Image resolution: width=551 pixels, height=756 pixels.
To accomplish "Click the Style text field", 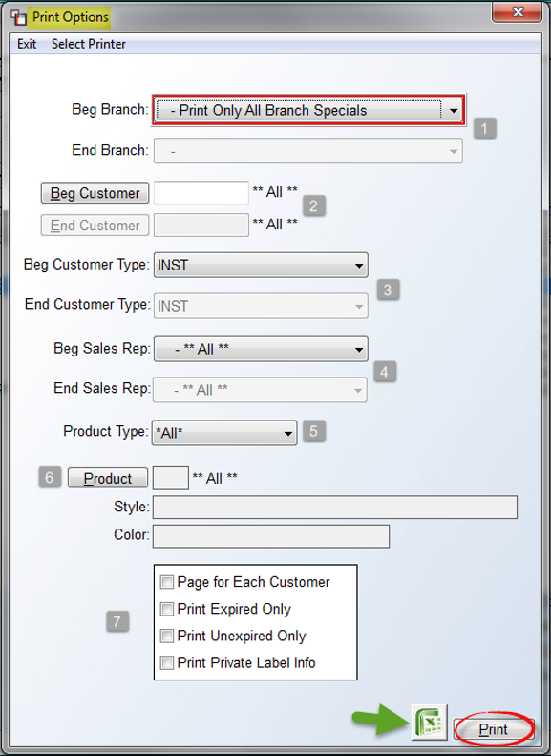I will pos(335,508).
